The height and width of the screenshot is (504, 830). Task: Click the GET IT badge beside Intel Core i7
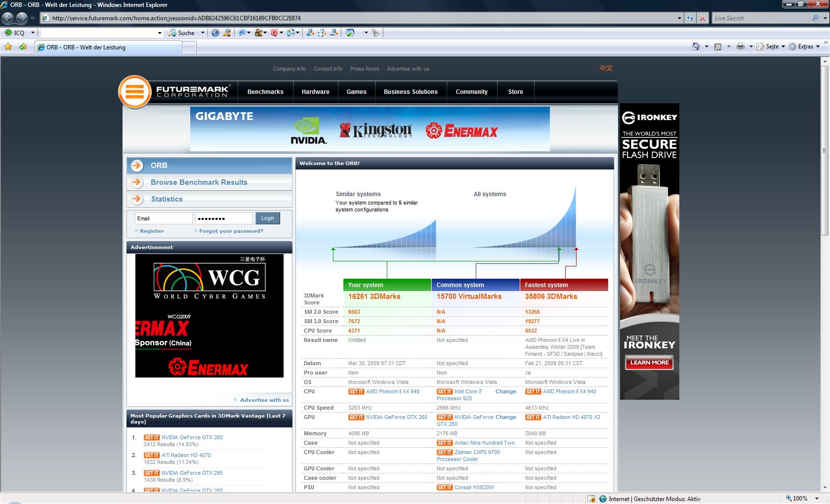click(445, 391)
